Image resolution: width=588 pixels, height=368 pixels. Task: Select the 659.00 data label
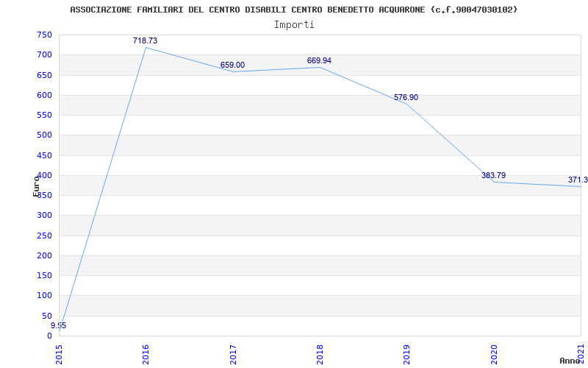pos(232,65)
